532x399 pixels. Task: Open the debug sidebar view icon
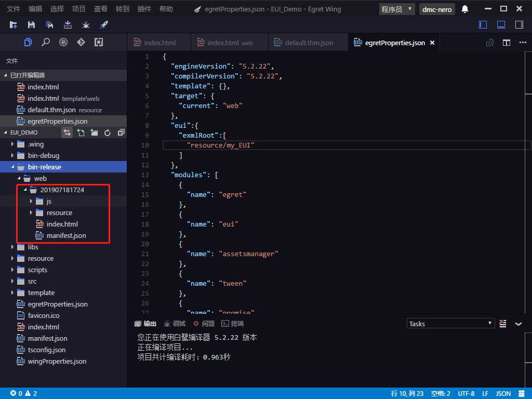pos(63,42)
